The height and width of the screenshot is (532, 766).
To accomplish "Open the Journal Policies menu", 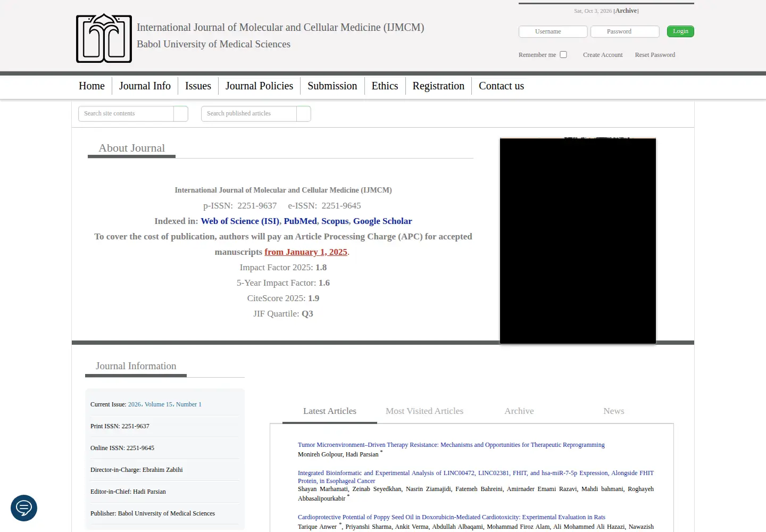I will pyautogui.click(x=259, y=86).
